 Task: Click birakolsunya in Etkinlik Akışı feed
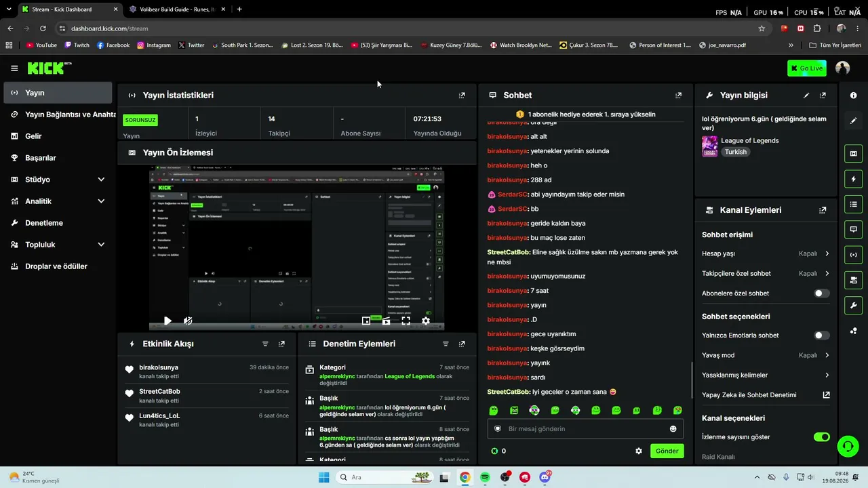[159, 367]
